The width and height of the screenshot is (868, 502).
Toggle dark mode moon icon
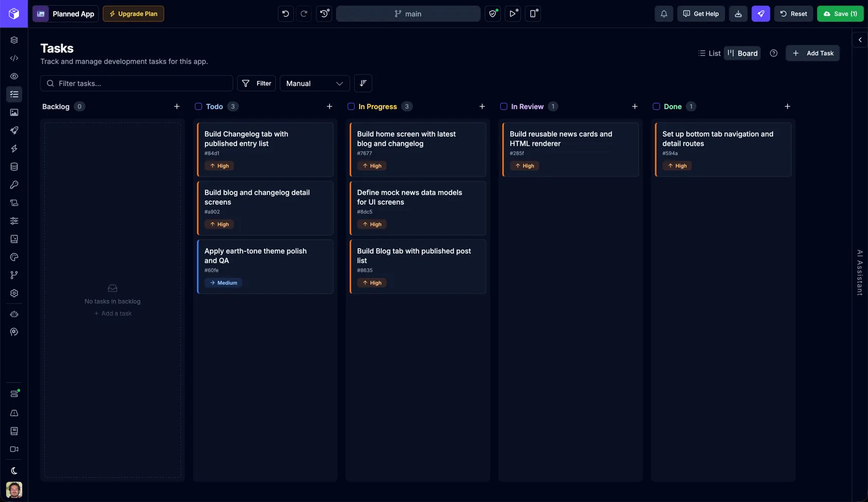click(x=14, y=471)
